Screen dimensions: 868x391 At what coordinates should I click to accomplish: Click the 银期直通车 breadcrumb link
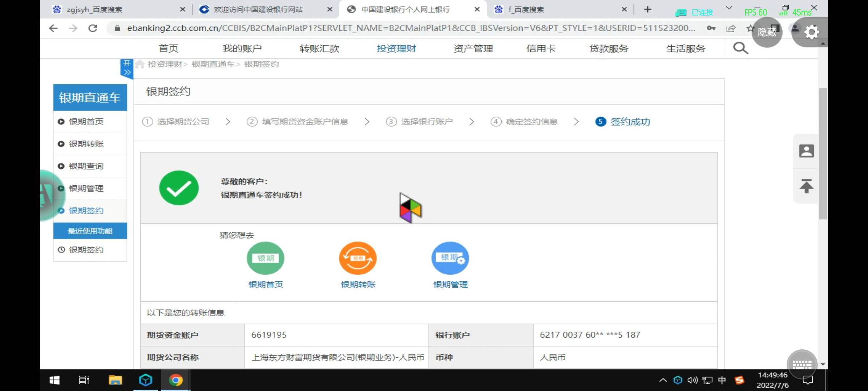(x=213, y=64)
